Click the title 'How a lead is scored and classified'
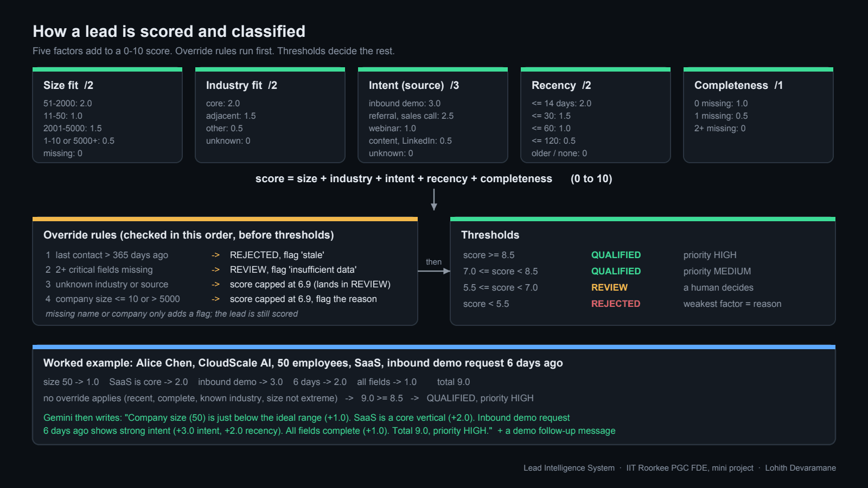The height and width of the screenshot is (488, 868). [x=169, y=31]
